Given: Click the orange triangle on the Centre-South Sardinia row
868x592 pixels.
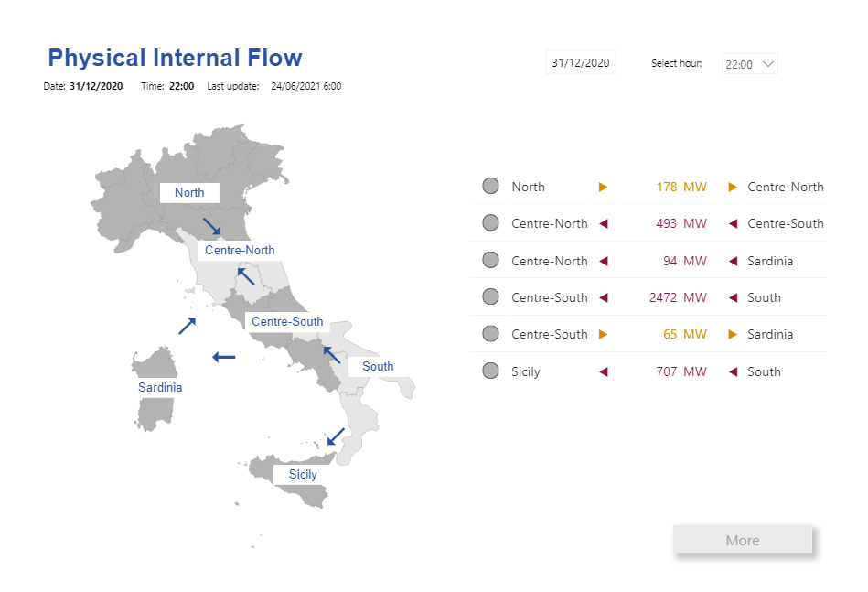Looking at the screenshot, I should [603, 334].
